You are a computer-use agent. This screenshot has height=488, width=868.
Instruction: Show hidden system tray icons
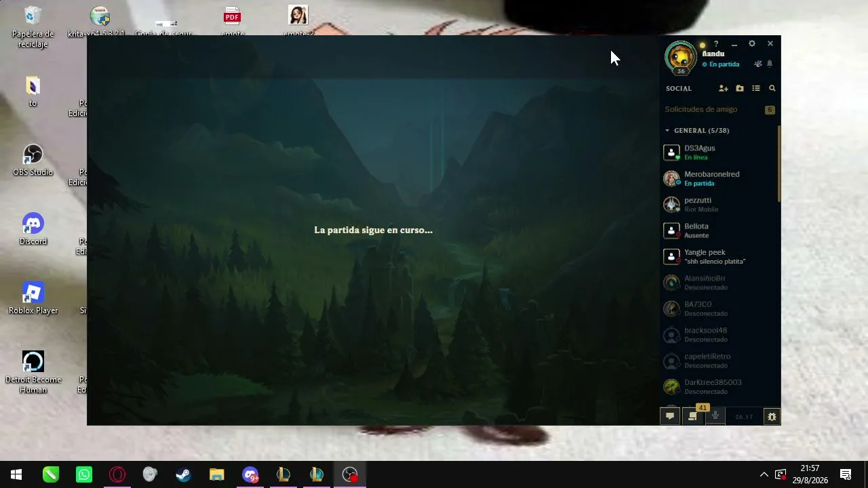(764, 474)
